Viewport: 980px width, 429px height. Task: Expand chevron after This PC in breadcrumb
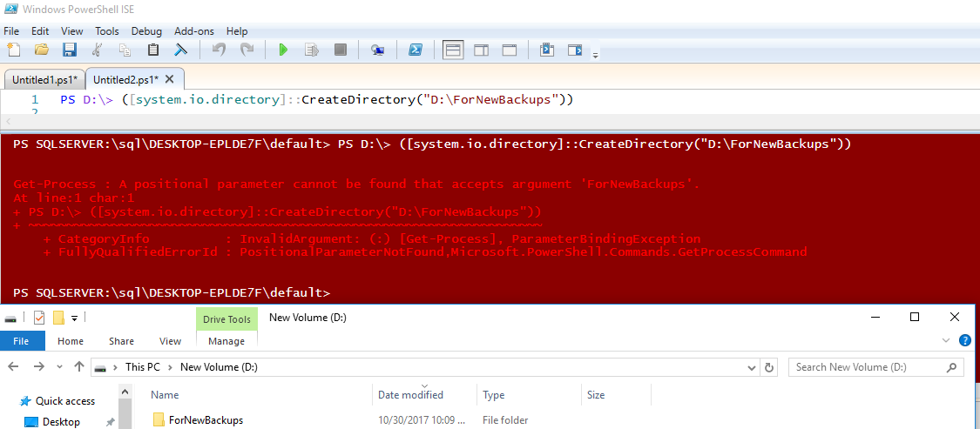[x=170, y=367]
